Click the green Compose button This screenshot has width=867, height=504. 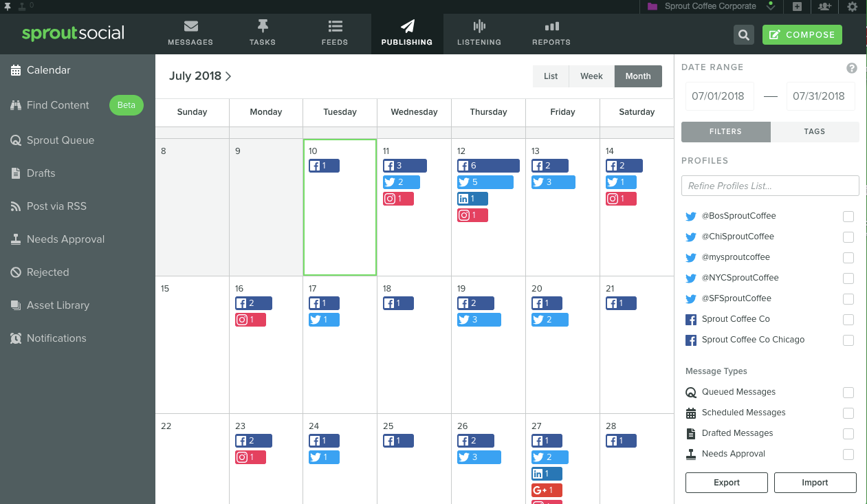coord(802,35)
